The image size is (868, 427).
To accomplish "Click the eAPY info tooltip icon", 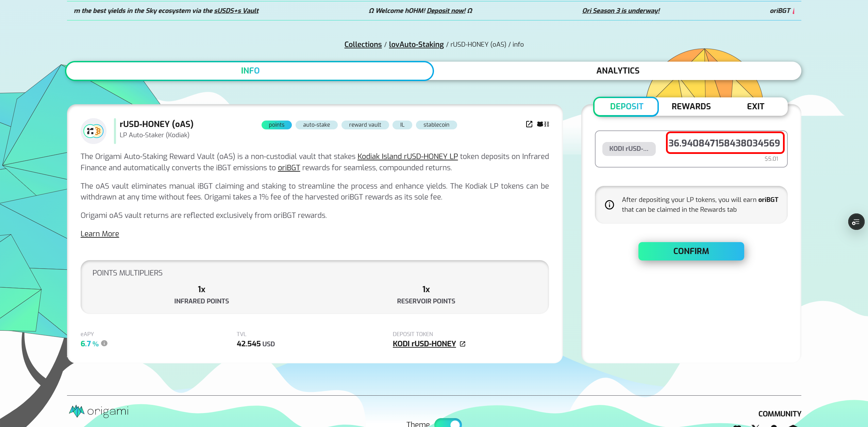I will pos(104,343).
